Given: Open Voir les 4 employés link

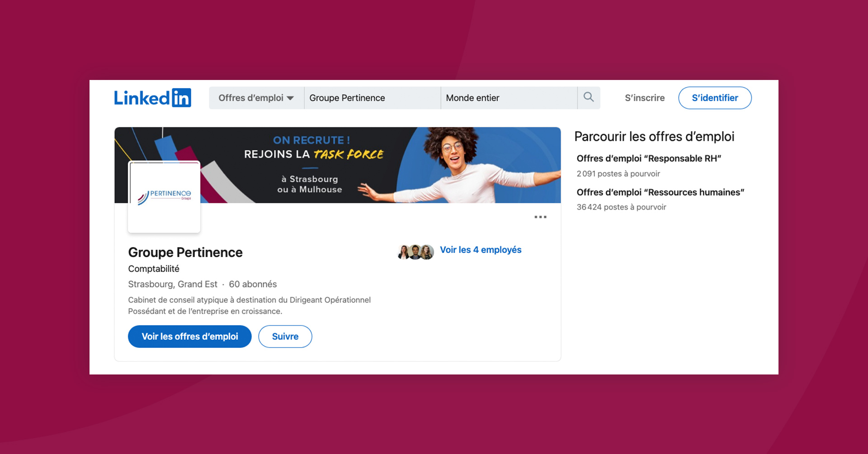Looking at the screenshot, I should coord(481,250).
